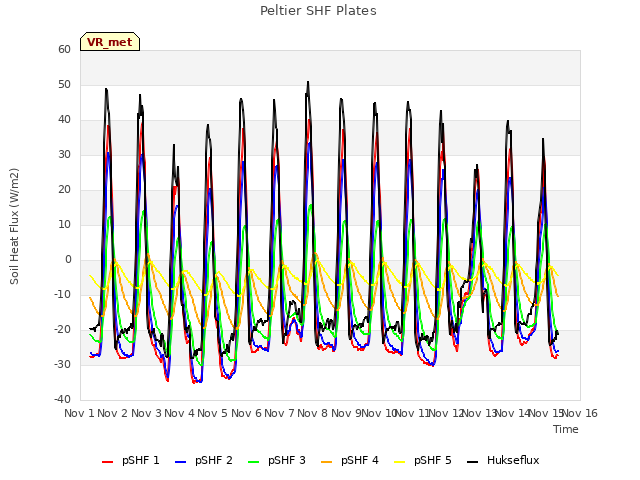Click the Nov 14 tick label
The height and width of the screenshot is (480, 640).
[513, 413]
